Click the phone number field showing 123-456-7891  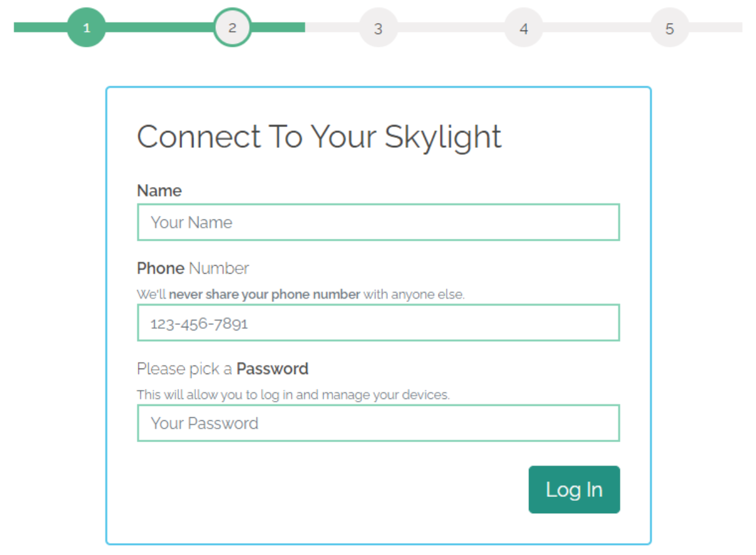[x=378, y=323]
